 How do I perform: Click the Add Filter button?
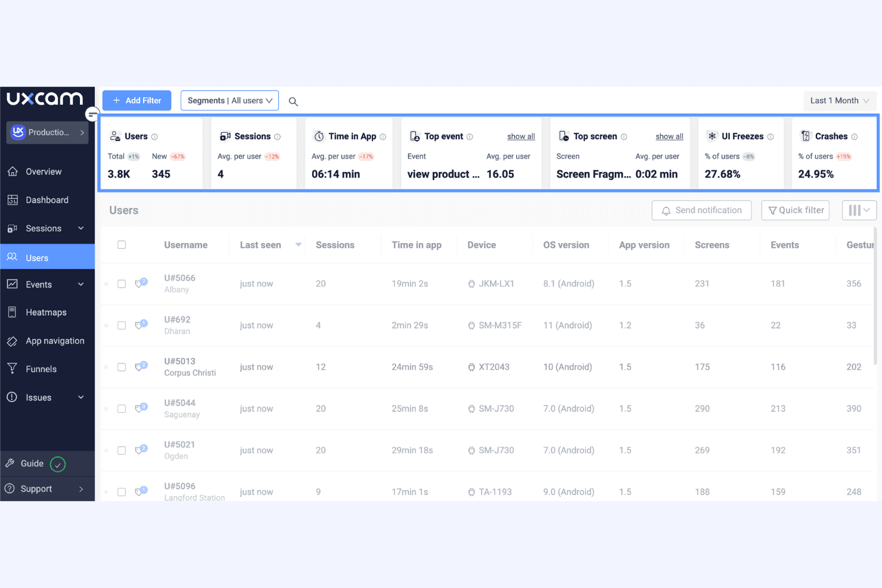click(x=136, y=101)
